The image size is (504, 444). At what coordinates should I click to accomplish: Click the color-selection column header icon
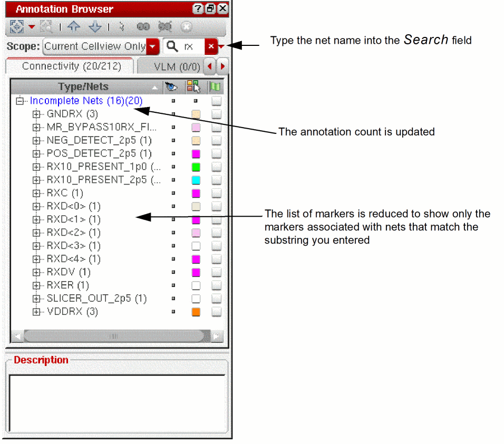point(194,87)
